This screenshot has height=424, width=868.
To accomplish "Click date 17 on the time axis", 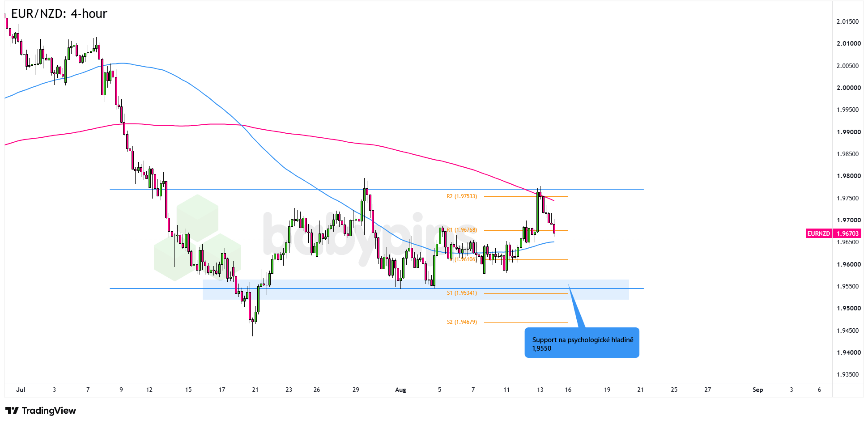I will [x=222, y=390].
